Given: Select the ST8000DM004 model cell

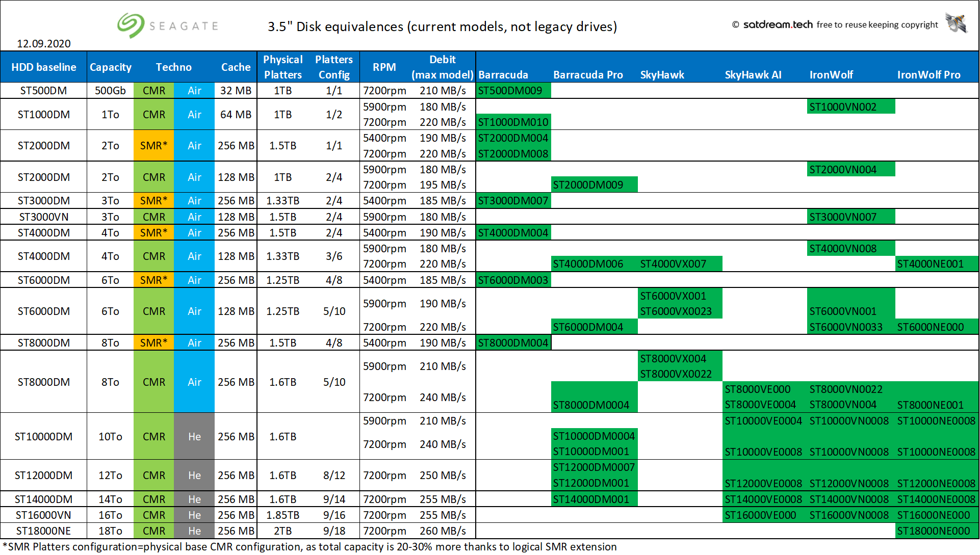Looking at the screenshot, I should coord(513,342).
